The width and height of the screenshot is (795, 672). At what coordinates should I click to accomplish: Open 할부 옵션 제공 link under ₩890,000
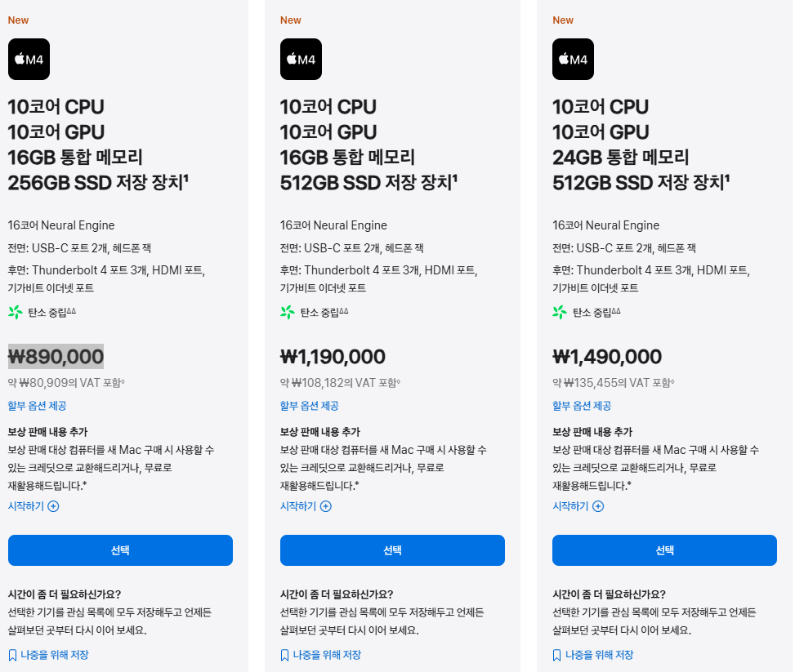coord(37,406)
